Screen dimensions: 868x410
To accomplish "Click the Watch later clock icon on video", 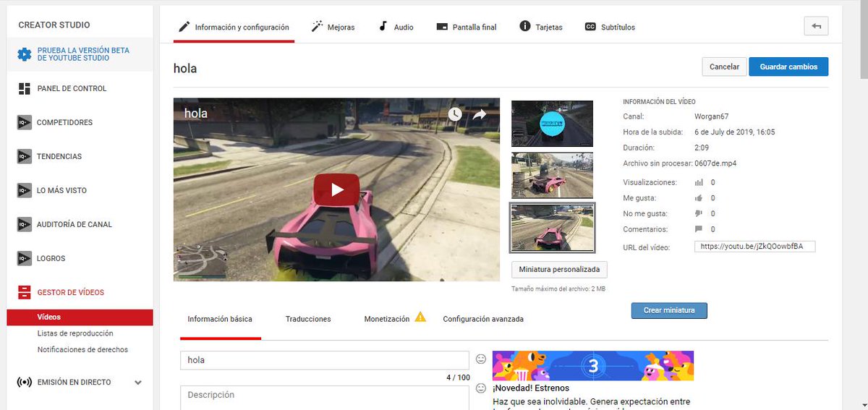I will coord(454,114).
